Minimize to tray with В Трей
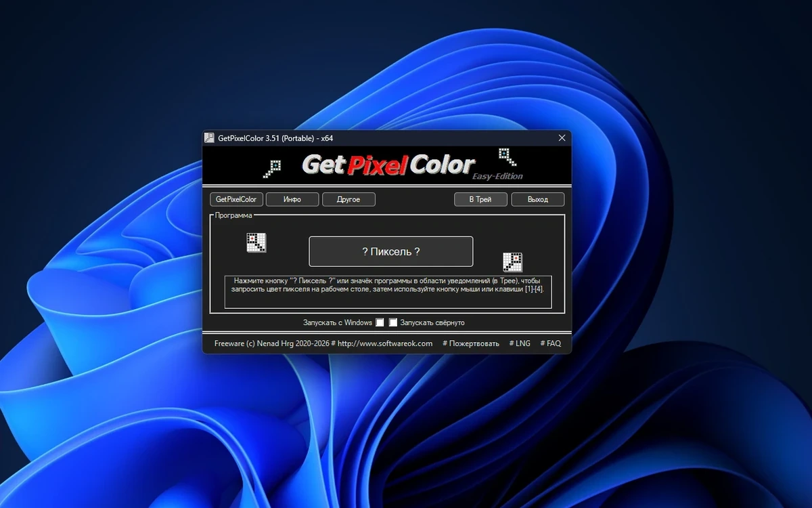 pos(481,200)
